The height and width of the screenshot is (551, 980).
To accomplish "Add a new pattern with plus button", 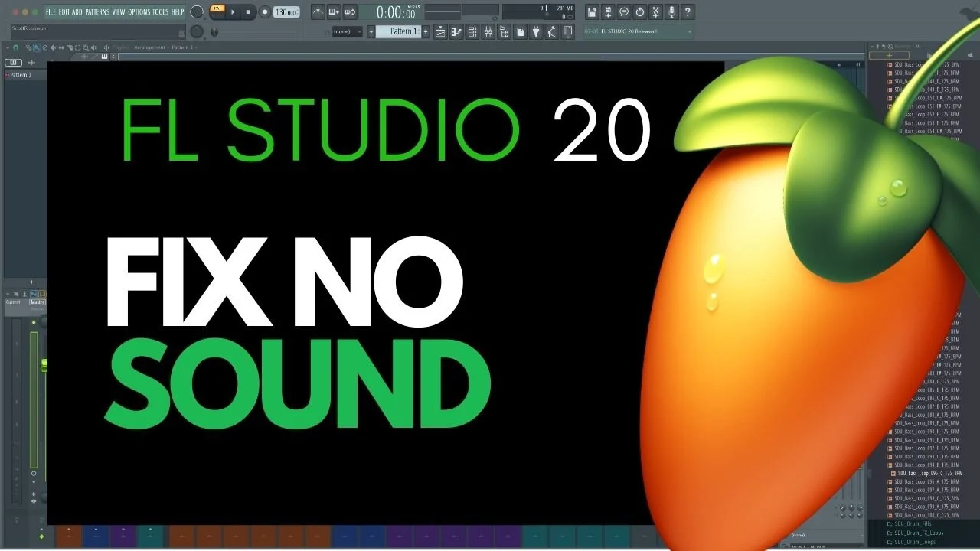I will pos(426,31).
